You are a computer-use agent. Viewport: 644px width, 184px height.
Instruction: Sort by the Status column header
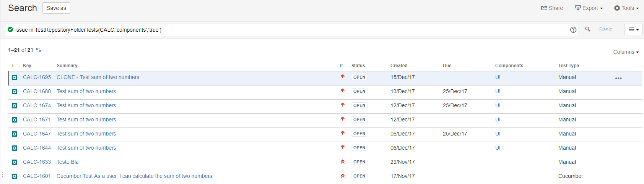tap(358, 66)
